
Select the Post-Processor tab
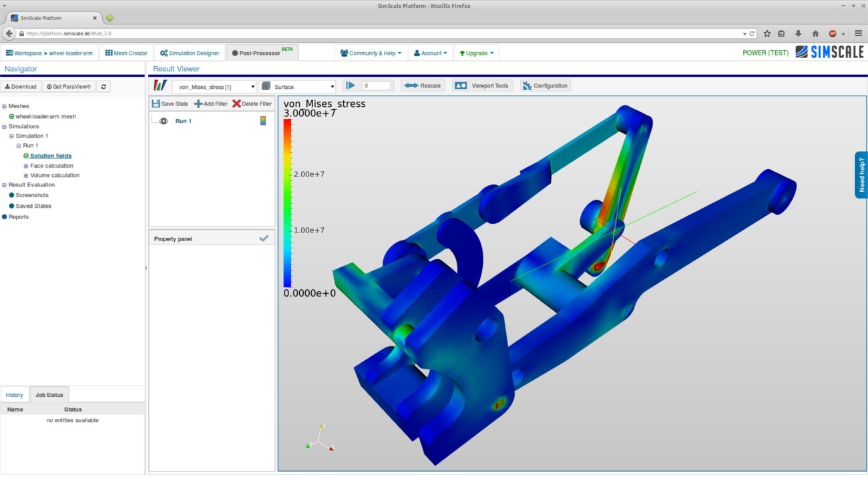pyautogui.click(x=262, y=53)
